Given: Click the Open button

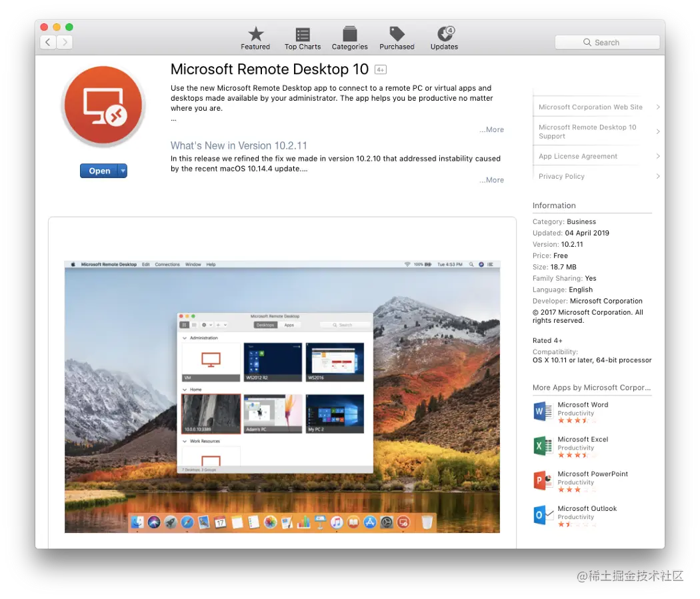Looking at the screenshot, I should (99, 171).
